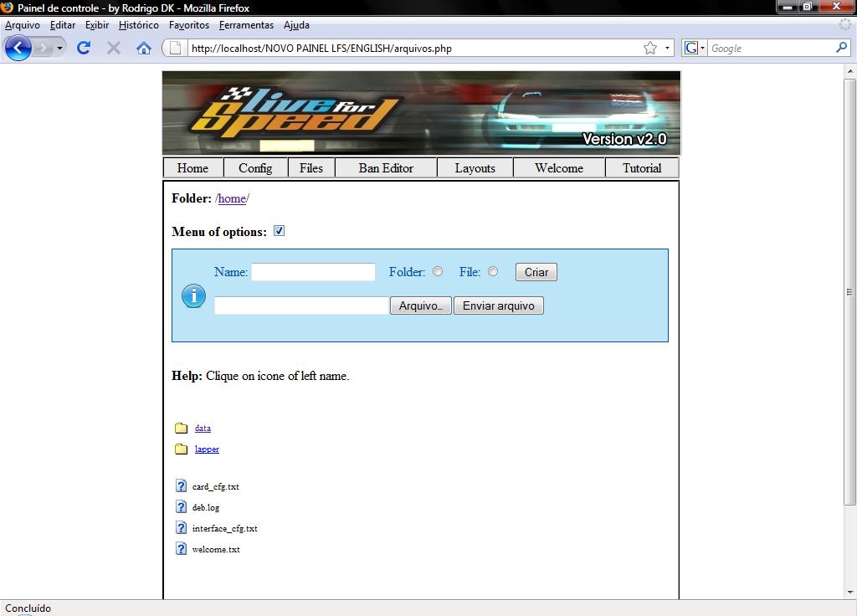Click the card_cfg.txt file name
This screenshot has width=857, height=616.
[215, 486]
